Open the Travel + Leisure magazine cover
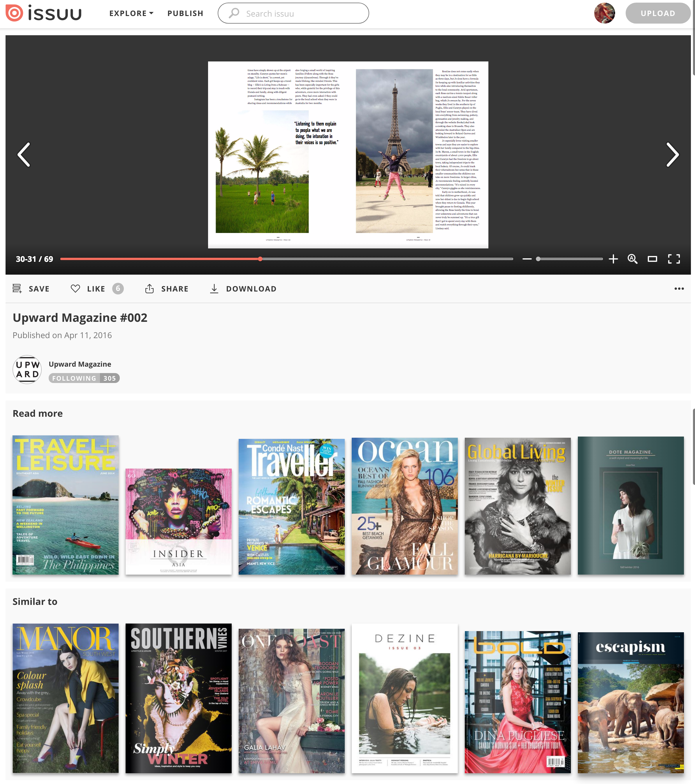 pyautogui.click(x=66, y=505)
